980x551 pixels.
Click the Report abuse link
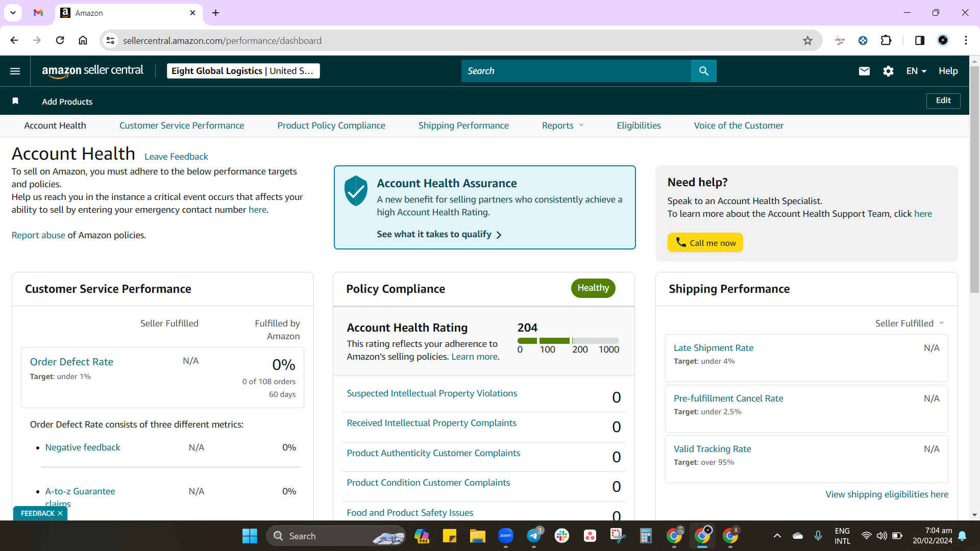point(38,235)
